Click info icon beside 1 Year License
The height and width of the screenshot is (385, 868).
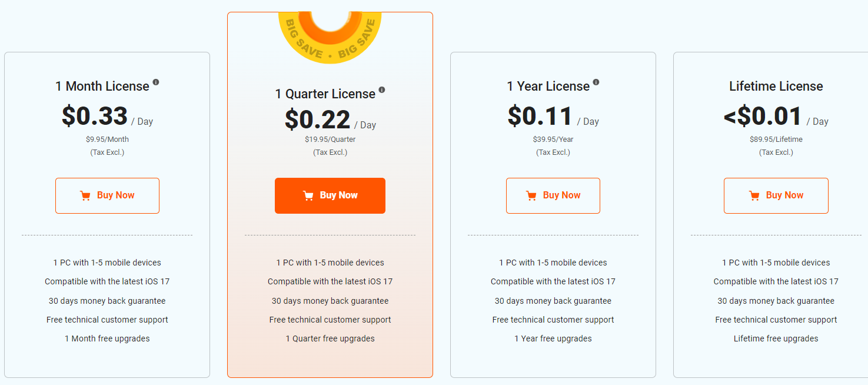coord(596,82)
